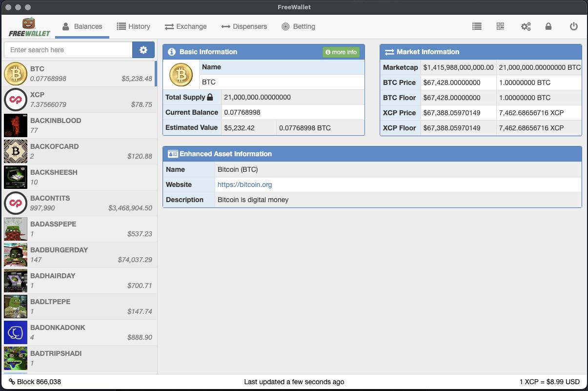Viewport: 588px width, 391px height.
Task: Open the Betting tab
Action: click(298, 26)
